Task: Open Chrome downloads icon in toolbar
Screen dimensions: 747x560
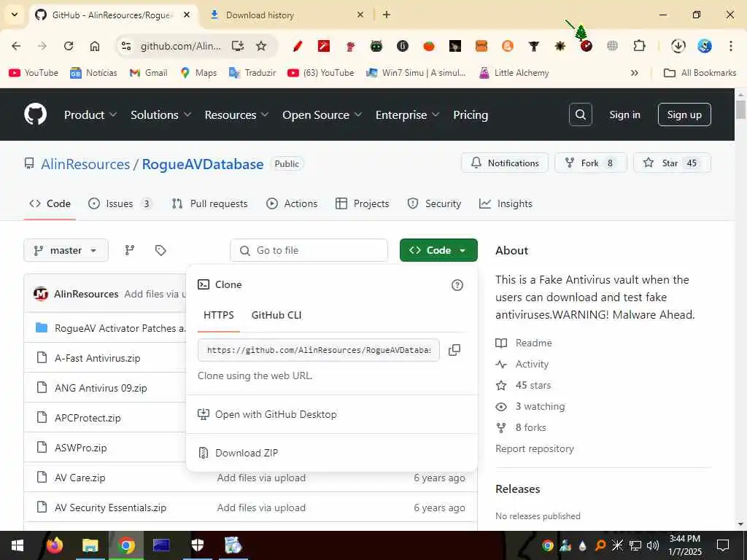Action: pos(678,46)
